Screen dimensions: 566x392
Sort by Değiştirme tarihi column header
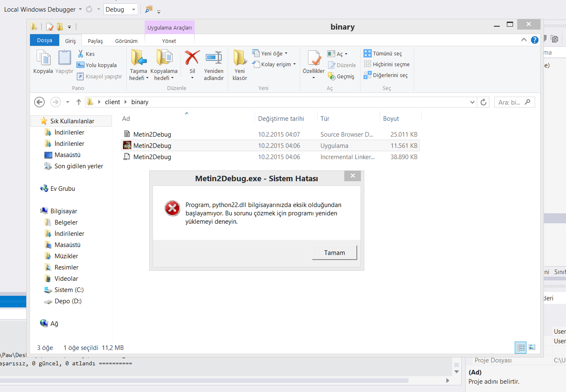coord(281,119)
